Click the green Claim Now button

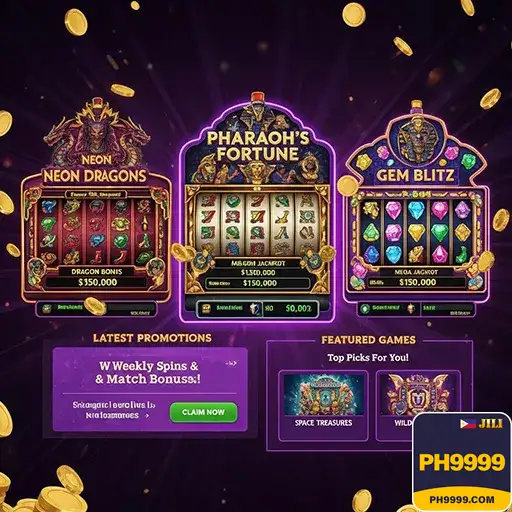coord(203,412)
